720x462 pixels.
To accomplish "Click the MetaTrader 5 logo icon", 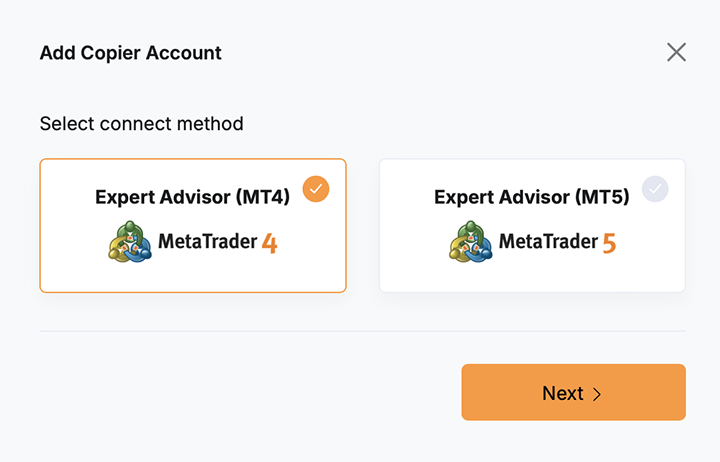I will tap(469, 242).
